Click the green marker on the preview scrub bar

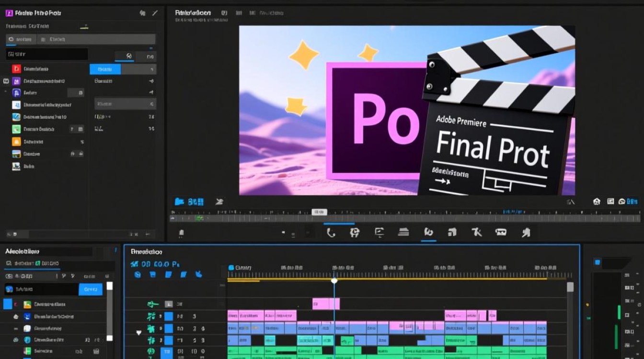tap(198, 218)
